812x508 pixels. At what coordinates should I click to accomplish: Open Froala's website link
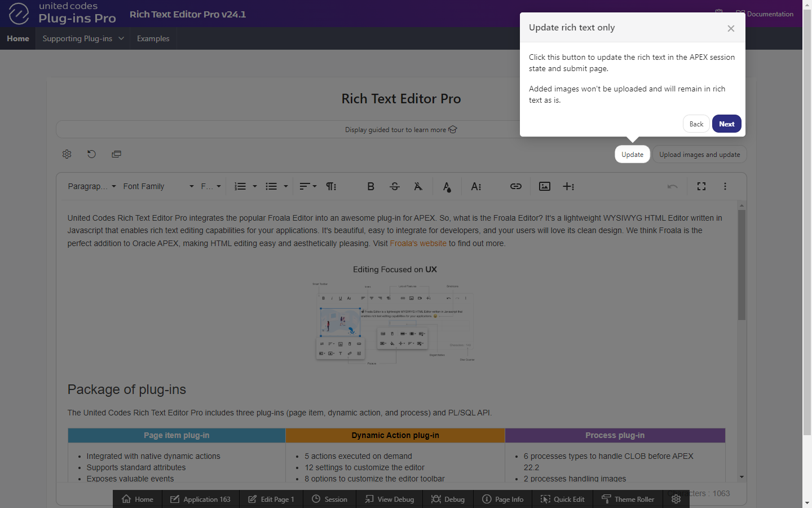[418, 243]
